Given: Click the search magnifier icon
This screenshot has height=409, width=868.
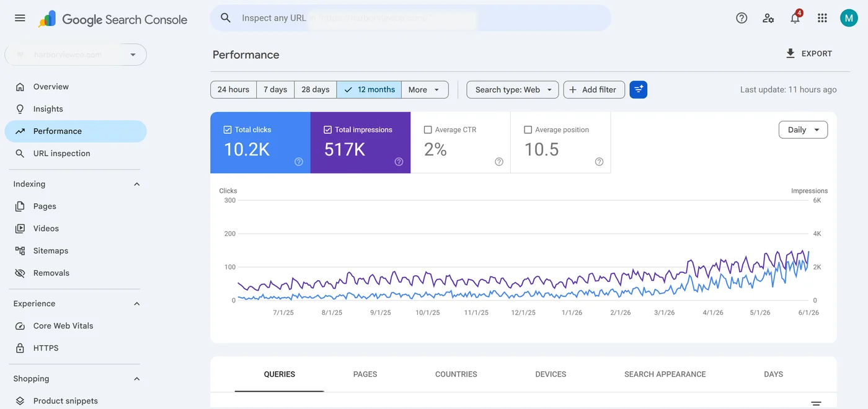Looking at the screenshot, I should tap(226, 18).
